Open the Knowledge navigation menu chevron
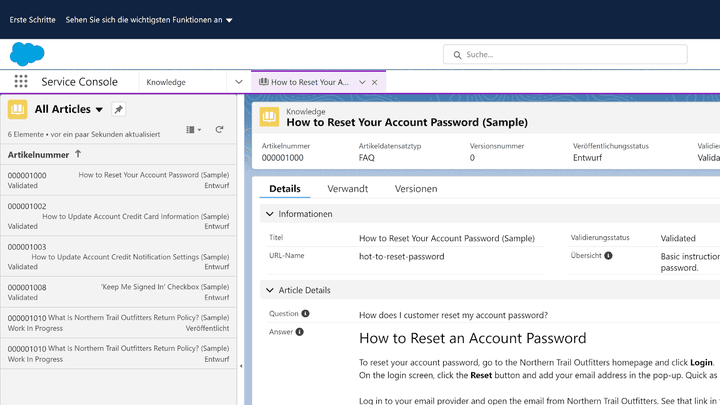 [238, 82]
